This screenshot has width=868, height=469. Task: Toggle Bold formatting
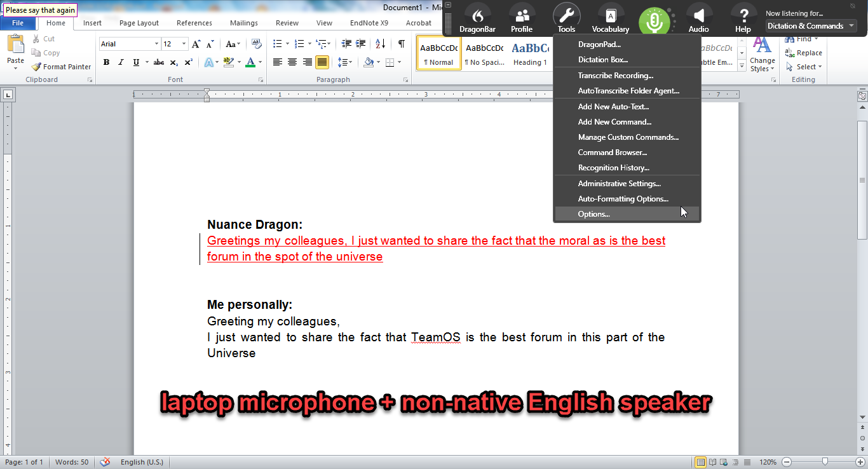pos(106,62)
